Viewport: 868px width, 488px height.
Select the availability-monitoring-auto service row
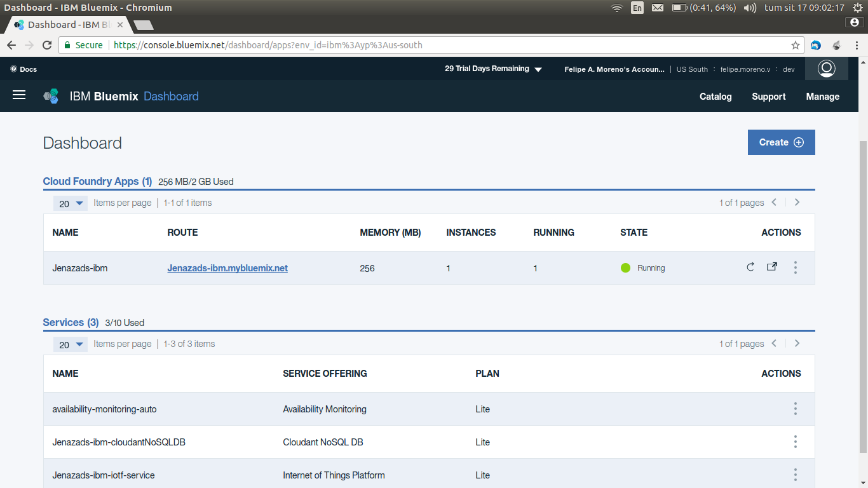pyautogui.click(x=429, y=409)
